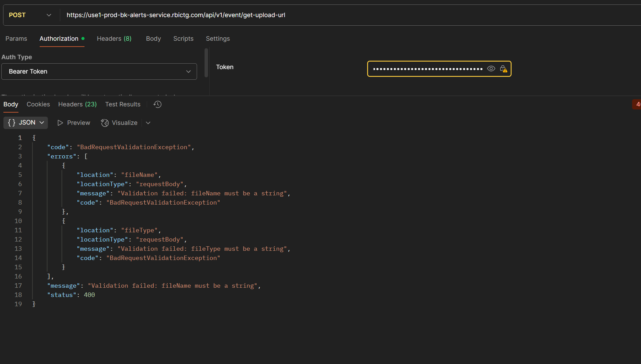
Task: Click the "BadRequestValidationException" value on line 2
Action: (x=134, y=147)
